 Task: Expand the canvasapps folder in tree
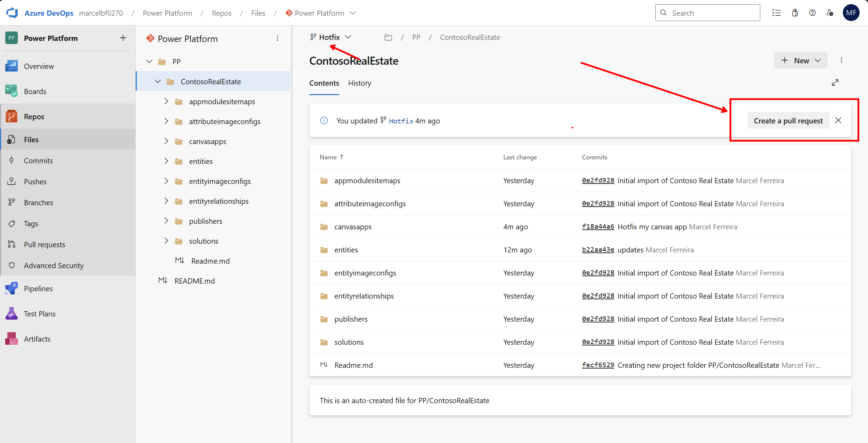click(166, 141)
